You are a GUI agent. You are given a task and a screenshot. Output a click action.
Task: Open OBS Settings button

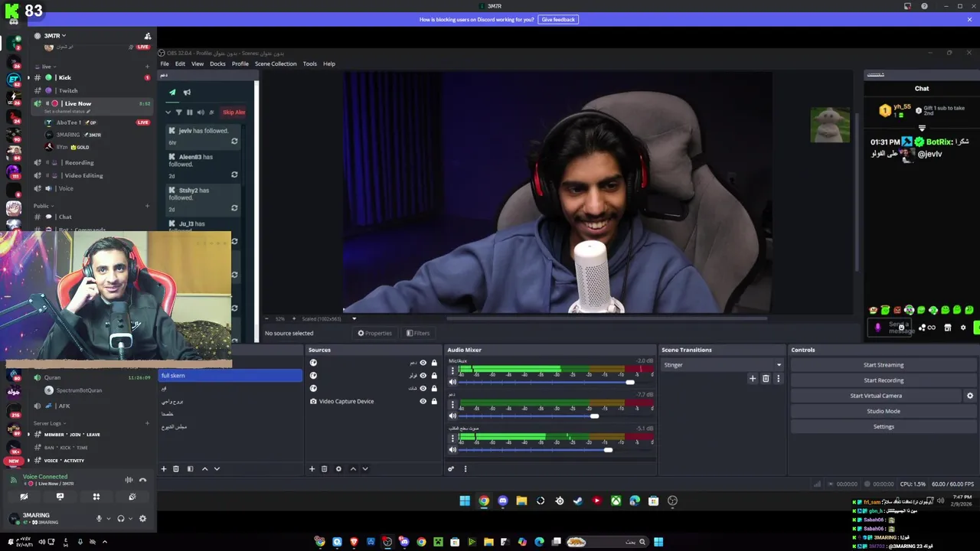coord(884,426)
